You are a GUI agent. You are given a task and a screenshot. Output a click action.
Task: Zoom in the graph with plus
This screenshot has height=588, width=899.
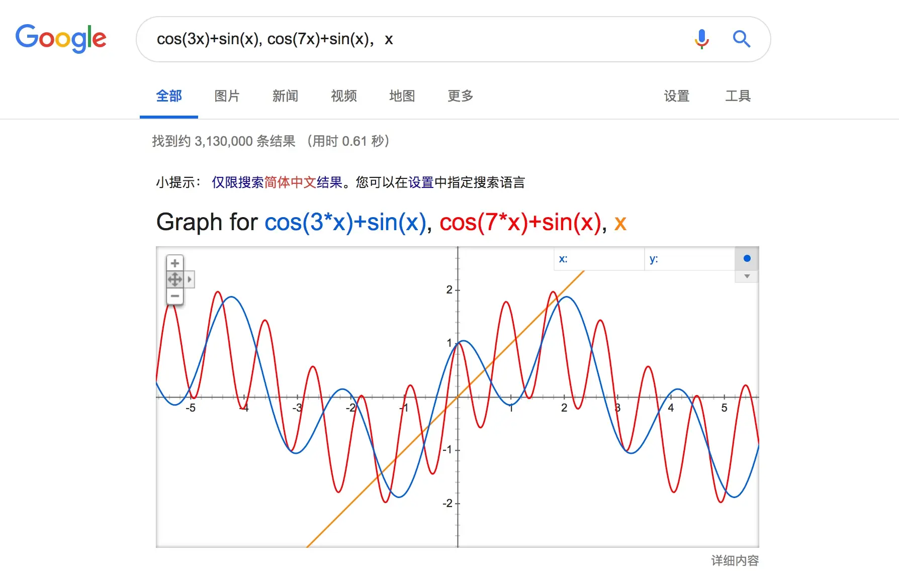pyautogui.click(x=174, y=263)
